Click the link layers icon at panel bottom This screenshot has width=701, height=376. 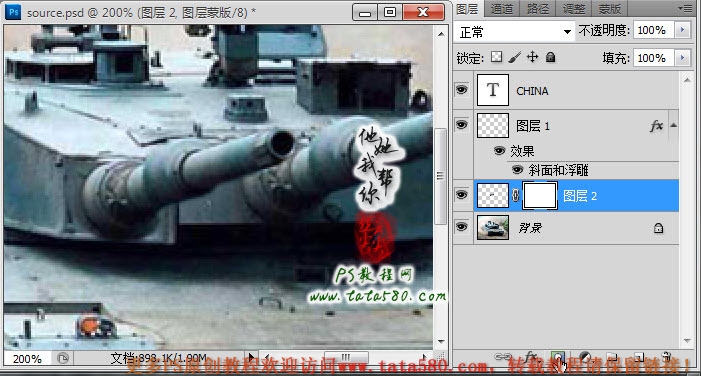tap(503, 357)
